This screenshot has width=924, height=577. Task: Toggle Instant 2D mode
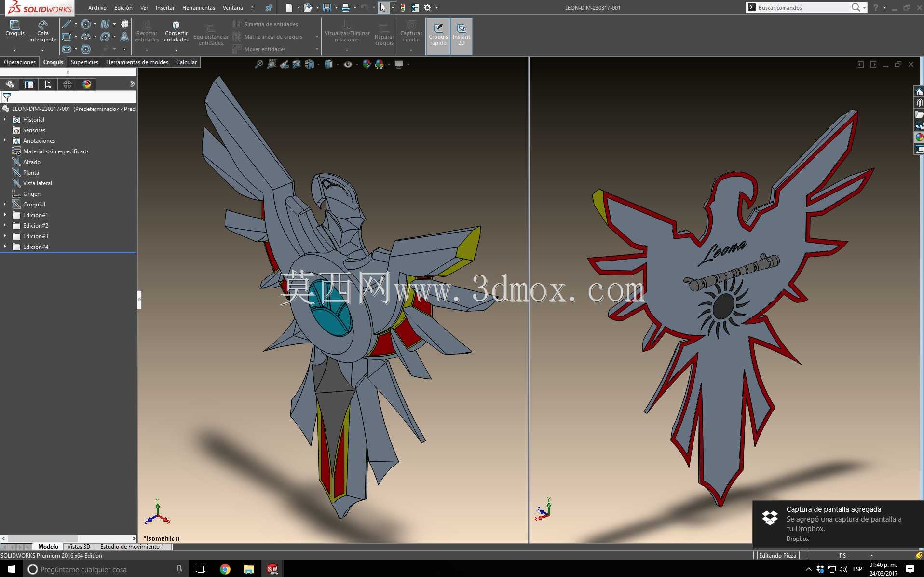pyautogui.click(x=462, y=36)
